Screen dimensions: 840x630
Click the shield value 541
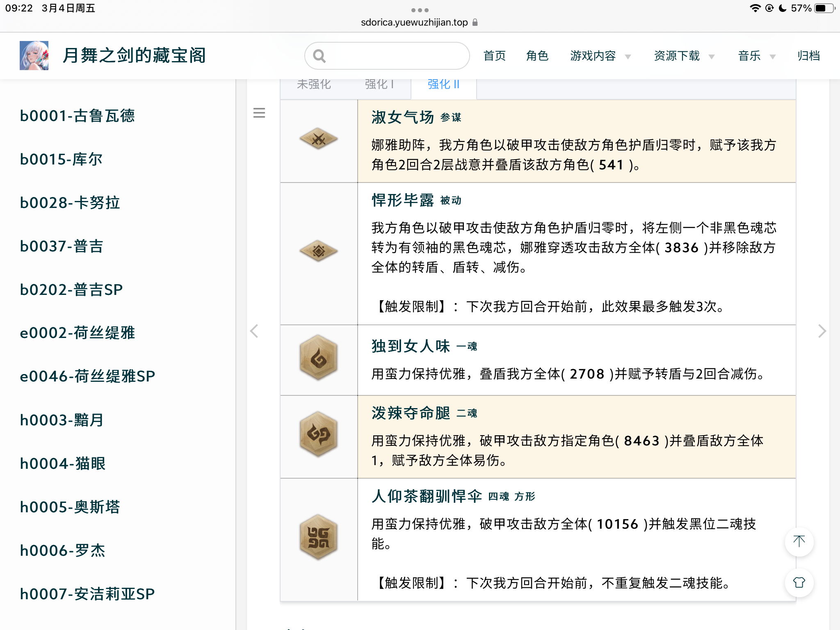coord(611,164)
